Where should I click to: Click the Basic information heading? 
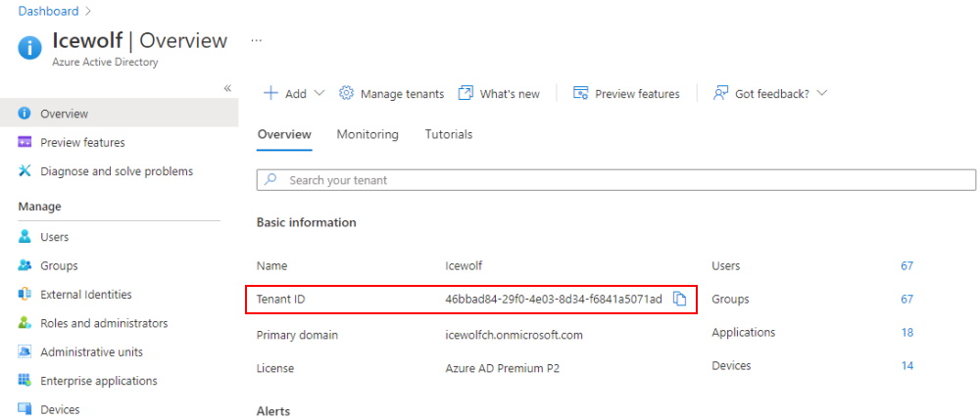click(x=306, y=222)
